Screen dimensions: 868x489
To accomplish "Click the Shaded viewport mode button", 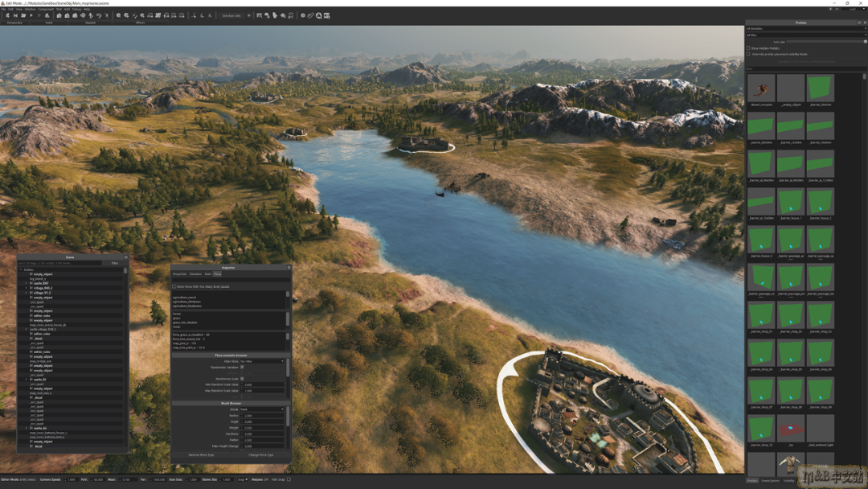I will [x=90, y=23].
